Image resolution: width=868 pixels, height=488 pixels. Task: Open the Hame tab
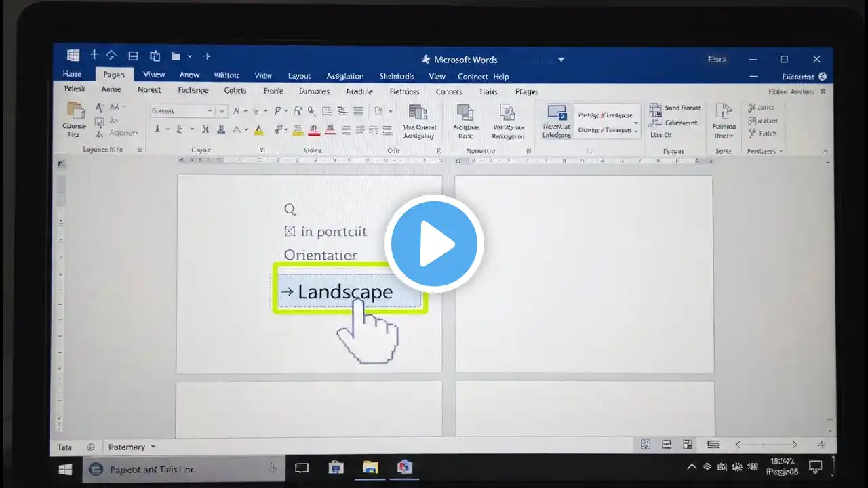[x=72, y=75]
